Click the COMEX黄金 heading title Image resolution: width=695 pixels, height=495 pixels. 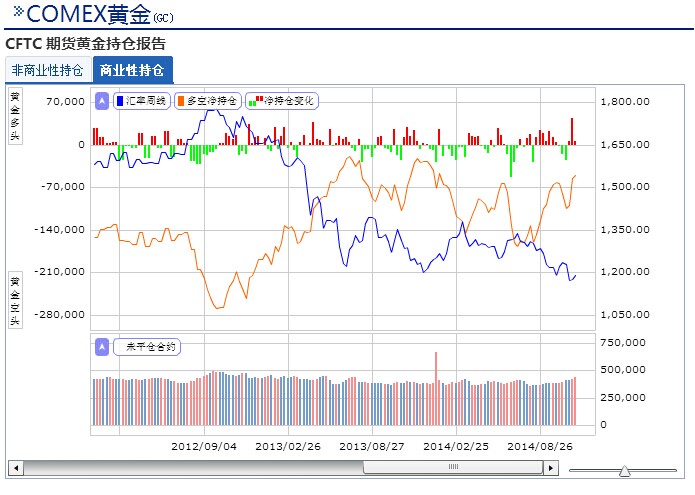coord(89,14)
